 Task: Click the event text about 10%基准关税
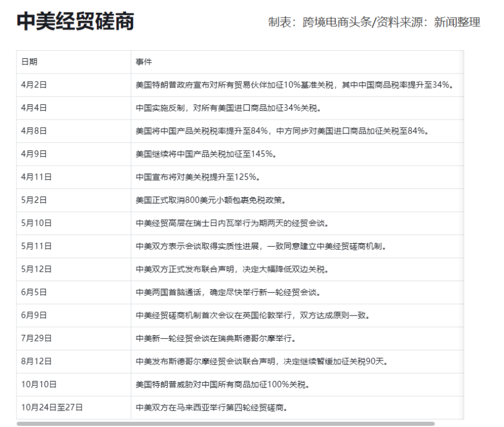(295, 85)
